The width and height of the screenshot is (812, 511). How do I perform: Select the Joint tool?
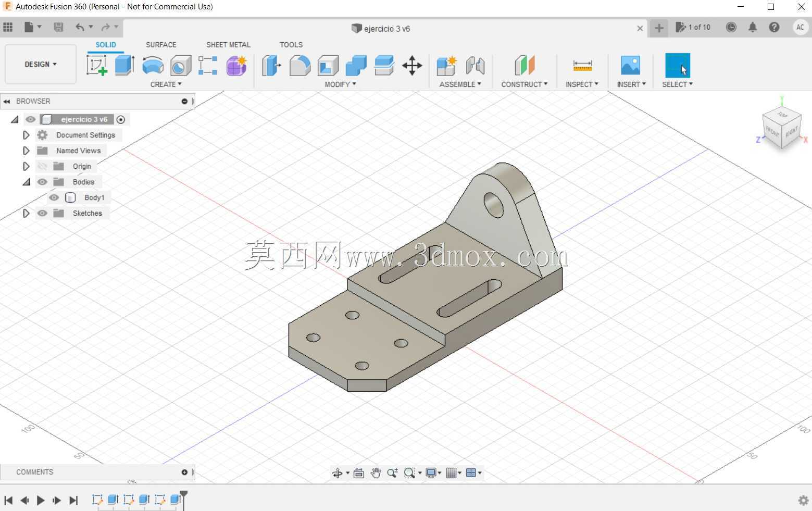[475, 66]
